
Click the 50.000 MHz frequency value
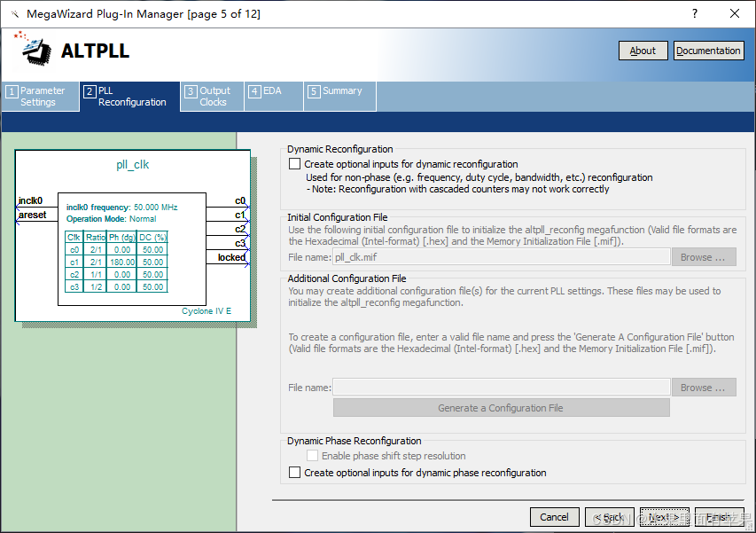[156, 208]
